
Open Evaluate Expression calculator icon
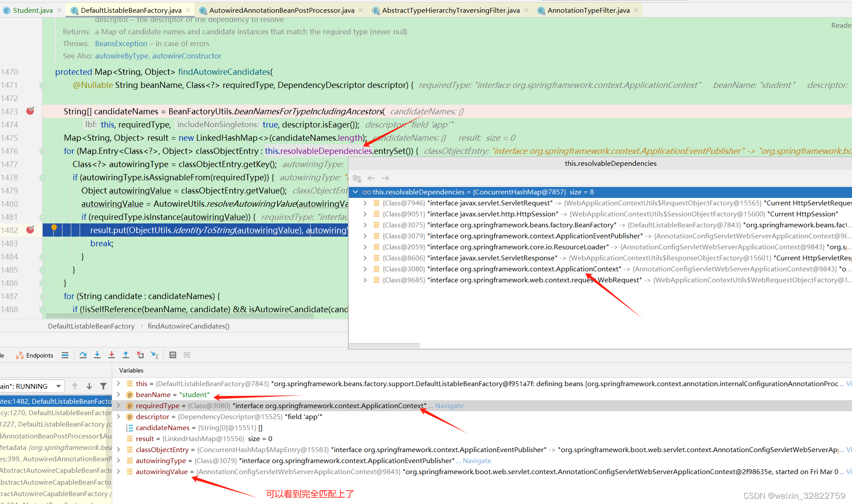click(173, 355)
